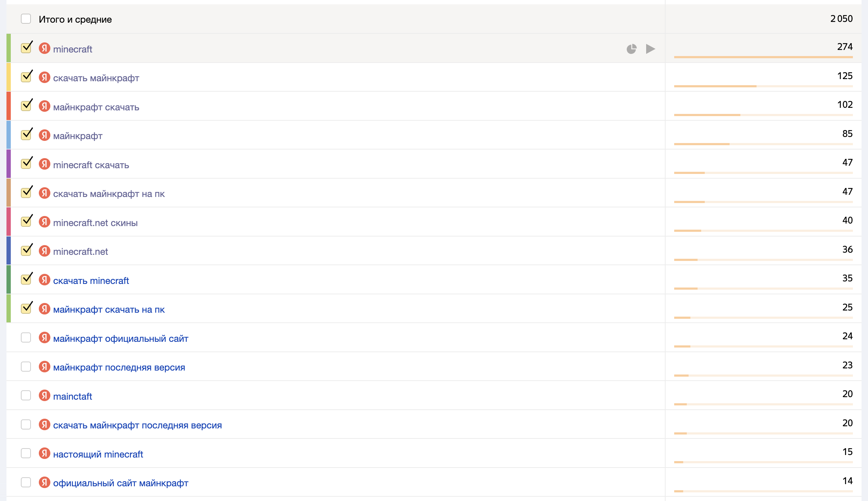Click Yandex icon beside minecraft.net скины
This screenshot has height=501, width=868.
click(44, 222)
